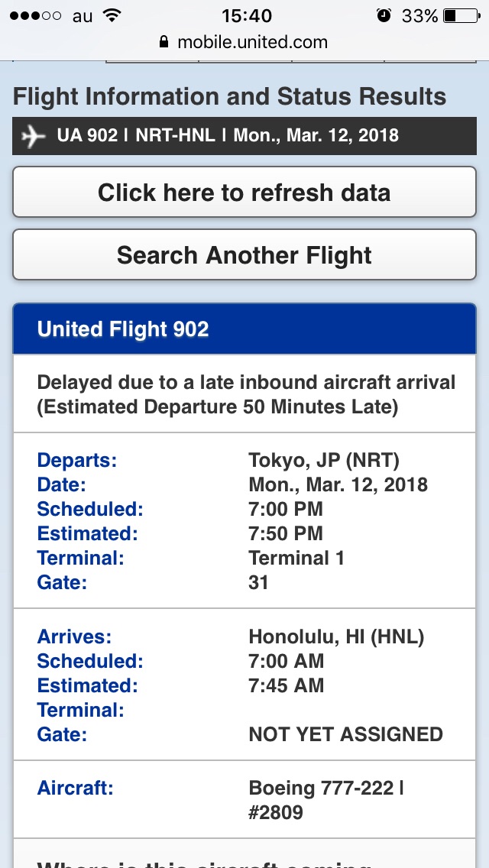Tap the padlock icon beside the URL
489x868 pixels.
click(x=163, y=42)
